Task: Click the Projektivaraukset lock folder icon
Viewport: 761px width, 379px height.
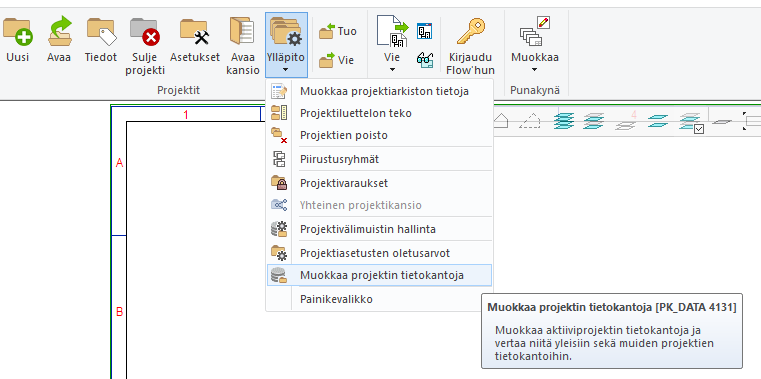Action: (279, 183)
